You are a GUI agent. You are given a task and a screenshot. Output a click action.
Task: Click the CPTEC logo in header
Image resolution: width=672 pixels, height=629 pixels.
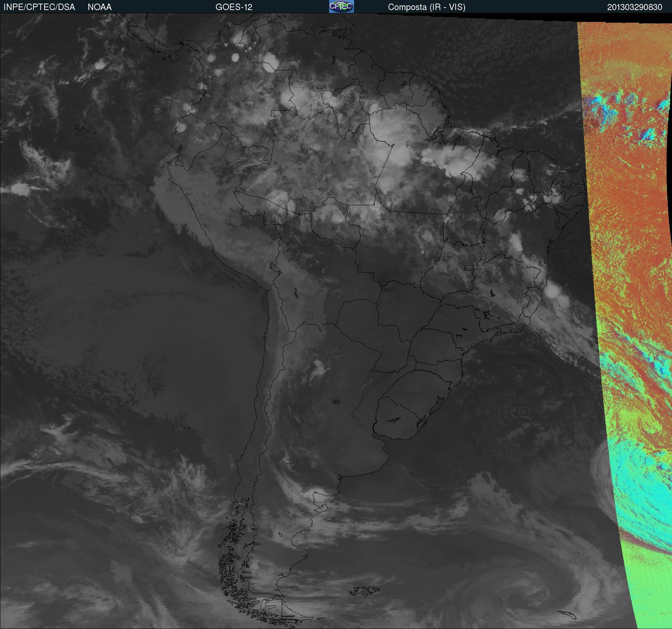341,6
